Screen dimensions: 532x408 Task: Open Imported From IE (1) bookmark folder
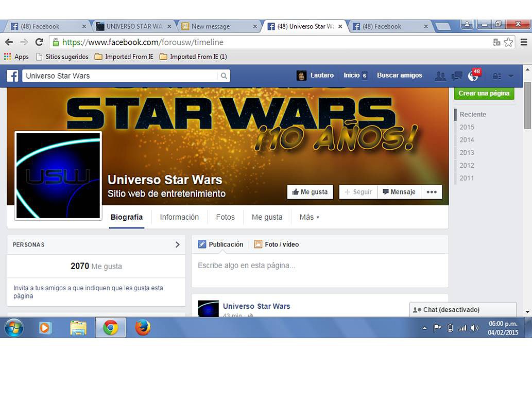(x=194, y=57)
